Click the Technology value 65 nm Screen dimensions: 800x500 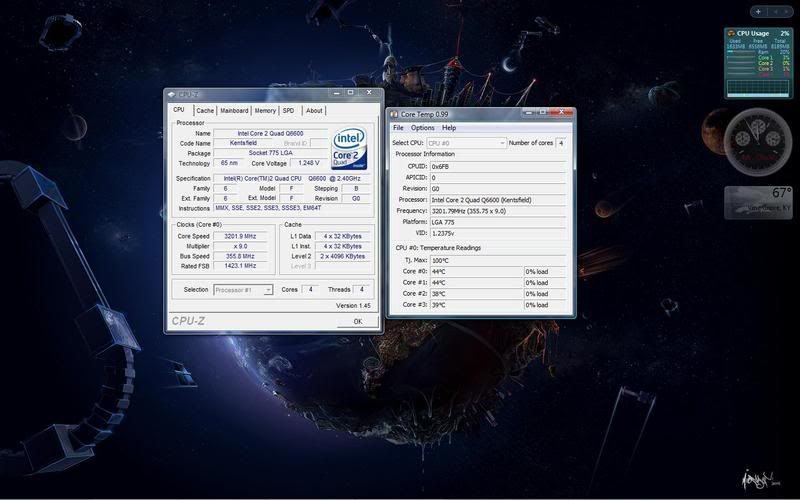pyautogui.click(x=229, y=163)
